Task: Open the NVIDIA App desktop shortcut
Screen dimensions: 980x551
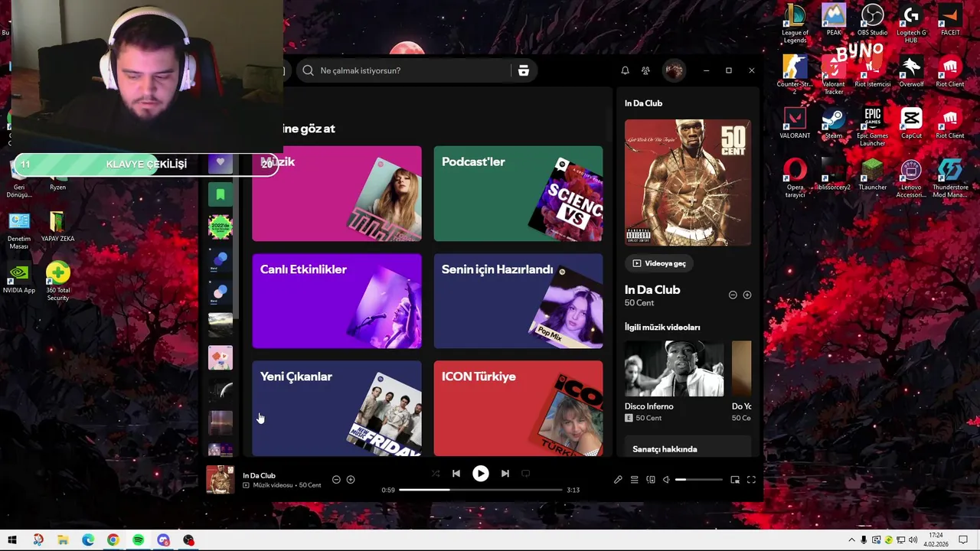Action: (x=19, y=278)
